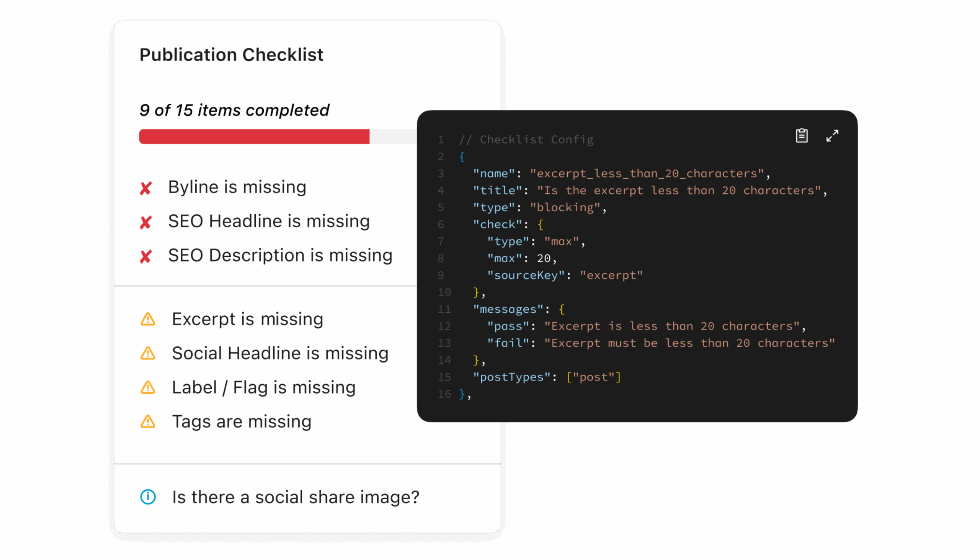
Task: Click the warning triangle beside Excerpt is missing
Action: click(x=148, y=319)
